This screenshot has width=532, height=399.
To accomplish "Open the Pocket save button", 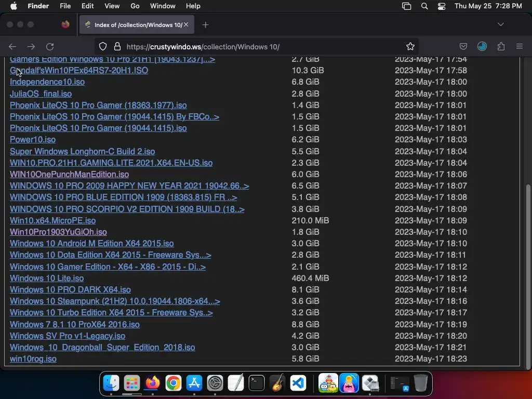I will (x=463, y=46).
